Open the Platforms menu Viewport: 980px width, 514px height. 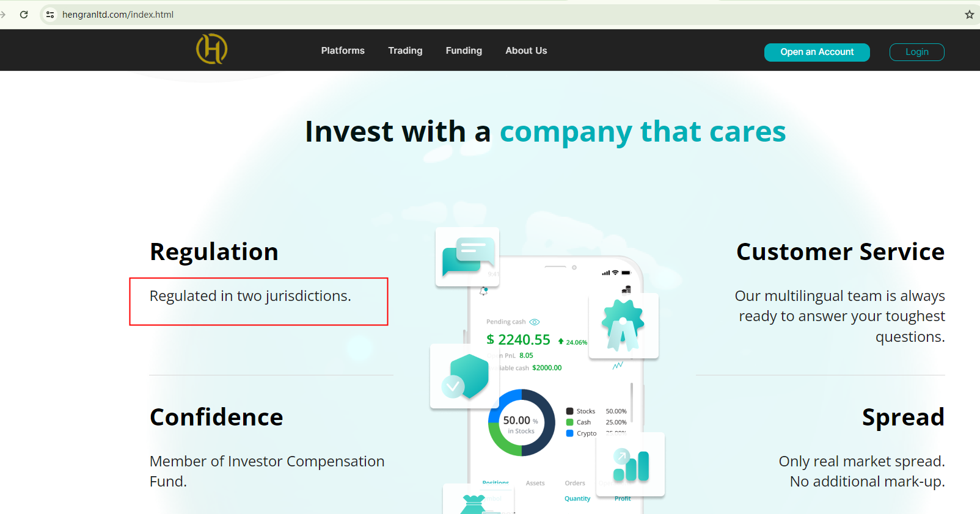(x=343, y=51)
